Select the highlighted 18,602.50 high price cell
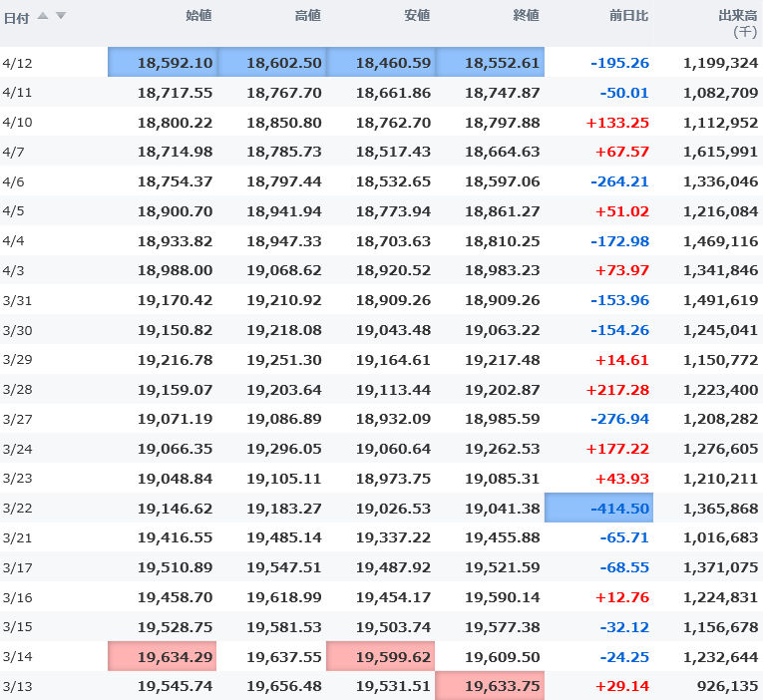Image resolution: width=763 pixels, height=700 pixels. 271,63
